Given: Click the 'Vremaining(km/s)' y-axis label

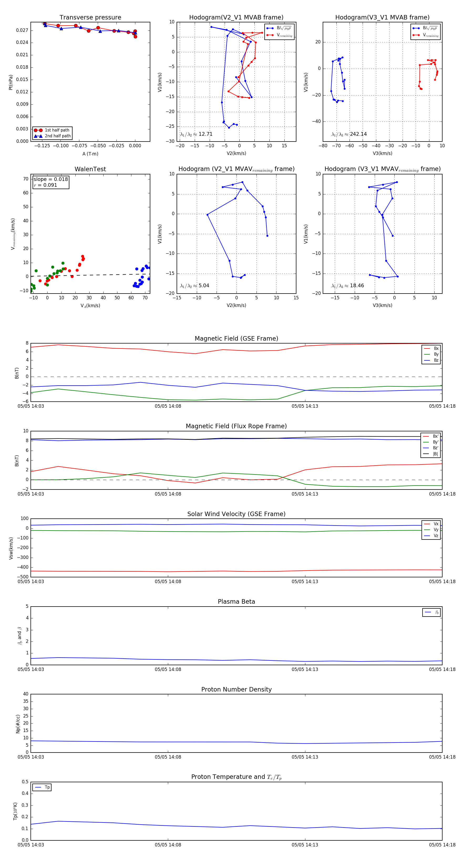Looking at the screenshot, I should tap(13, 234).
